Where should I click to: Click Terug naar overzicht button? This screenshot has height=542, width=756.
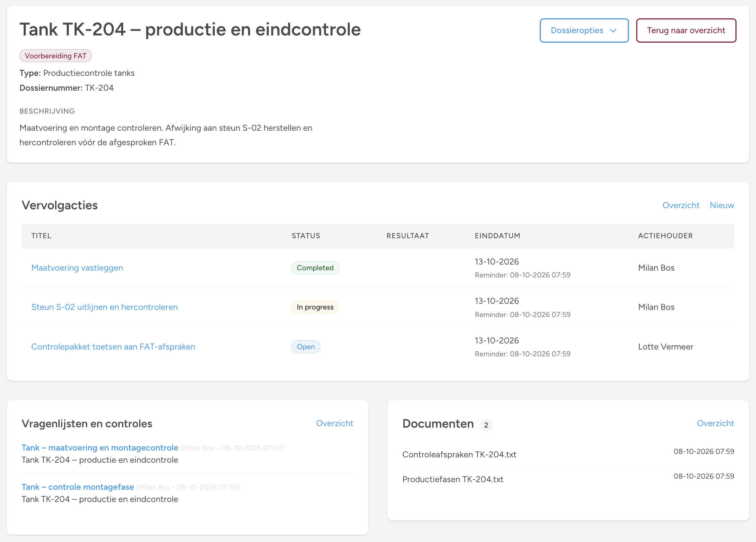pos(686,30)
